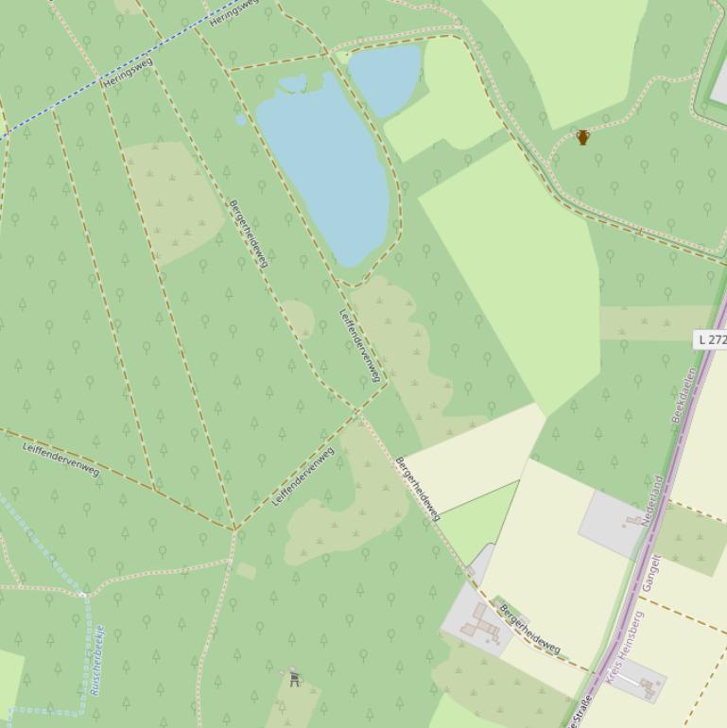Click the L 272 road shield
727x728 pixels.
point(711,339)
